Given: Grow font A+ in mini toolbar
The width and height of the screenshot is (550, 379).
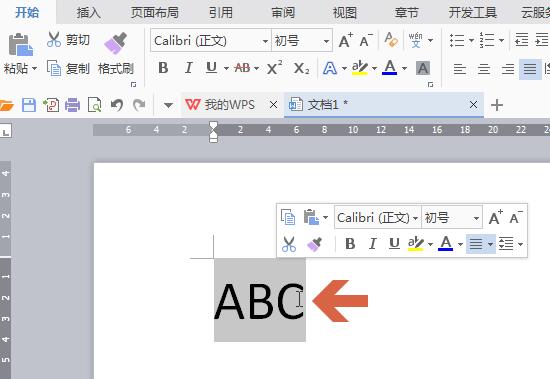Looking at the screenshot, I should (x=496, y=218).
